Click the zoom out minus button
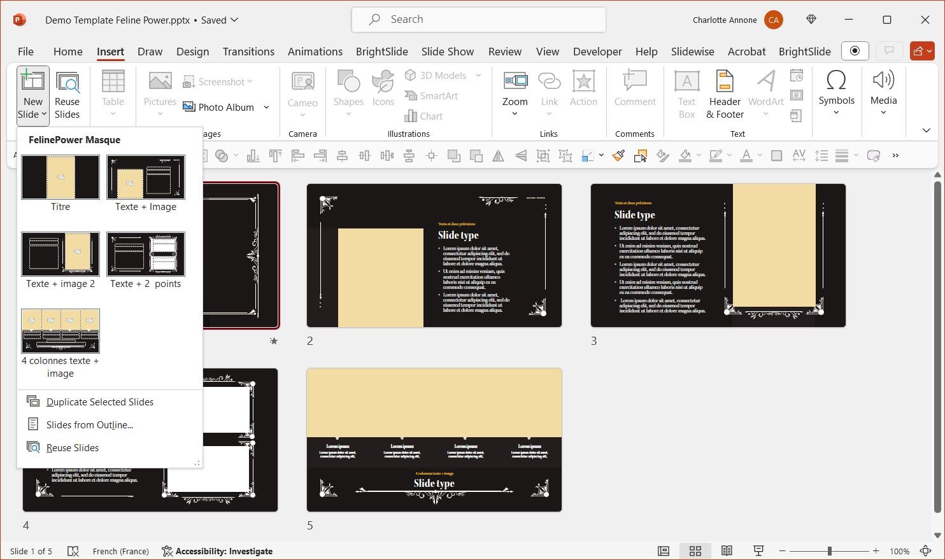Image resolution: width=945 pixels, height=560 pixels. (x=783, y=551)
